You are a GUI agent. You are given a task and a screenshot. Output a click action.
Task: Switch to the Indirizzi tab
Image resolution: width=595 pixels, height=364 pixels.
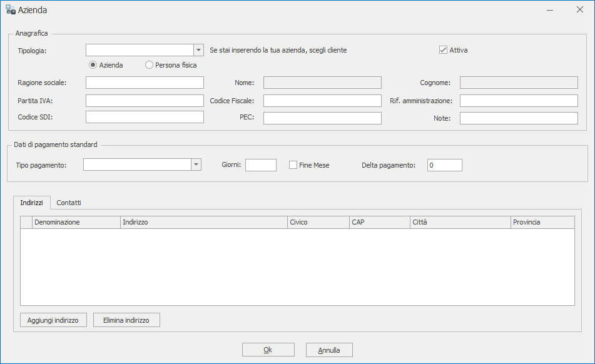(x=31, y=203)
